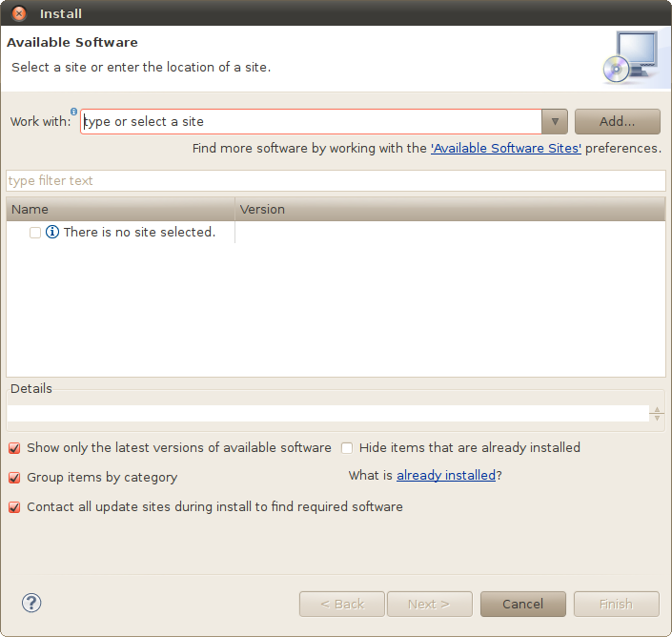Click the Cancel button

tap(523, 604)
